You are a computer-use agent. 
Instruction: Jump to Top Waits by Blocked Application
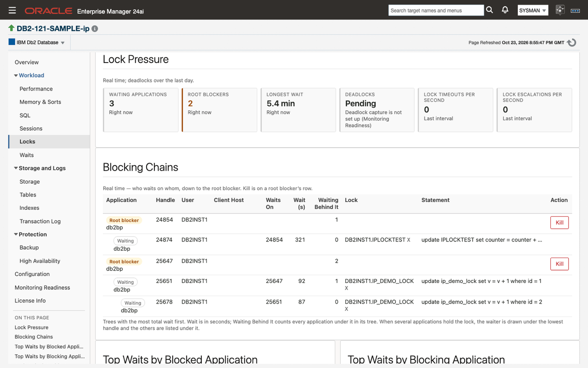pyautogui.click(x=49, y=347)
